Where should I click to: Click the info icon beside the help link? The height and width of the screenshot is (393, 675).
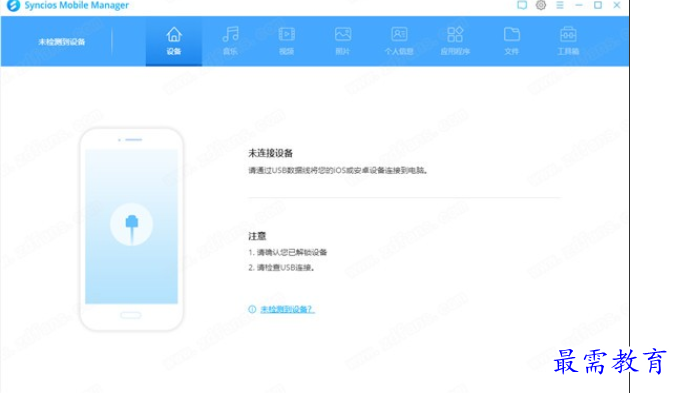tap(252, 309)
